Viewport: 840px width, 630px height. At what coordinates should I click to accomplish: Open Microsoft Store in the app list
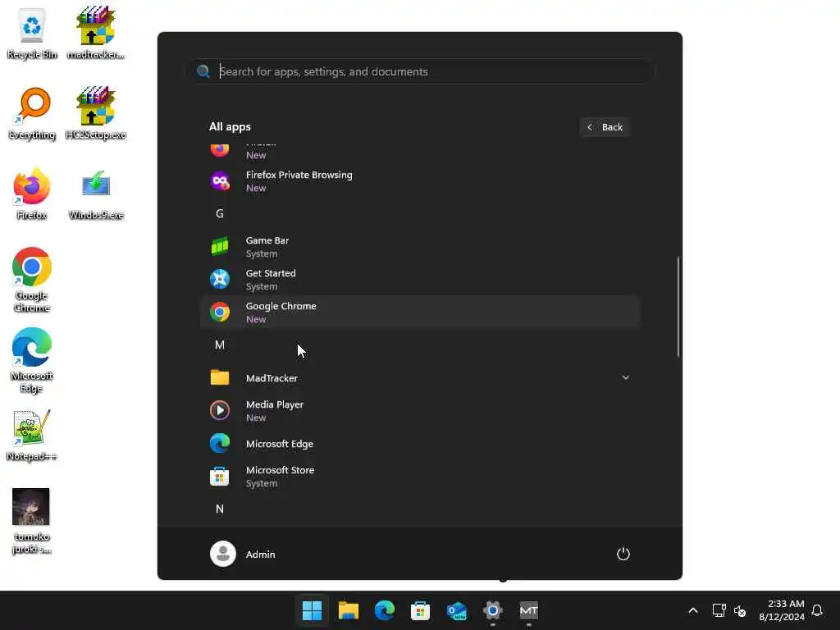click(x=420, y=477)
